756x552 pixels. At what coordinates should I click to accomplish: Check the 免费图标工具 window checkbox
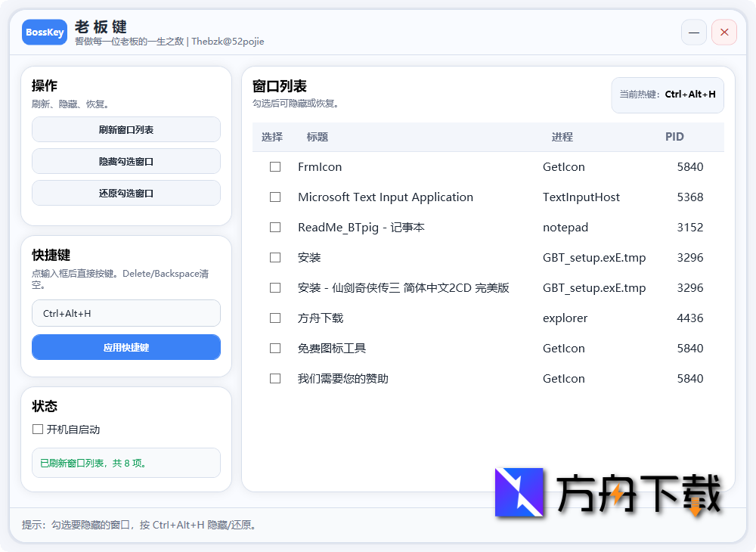(x=274, y=348)
